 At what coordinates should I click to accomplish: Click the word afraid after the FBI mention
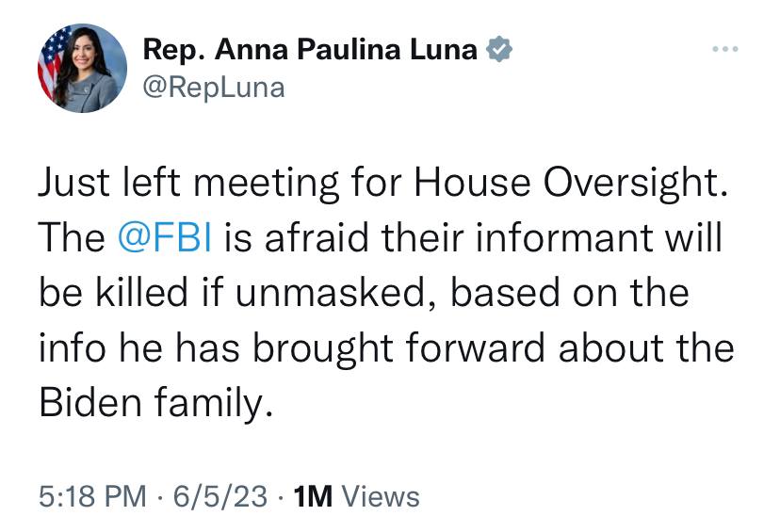coord(317,237)
